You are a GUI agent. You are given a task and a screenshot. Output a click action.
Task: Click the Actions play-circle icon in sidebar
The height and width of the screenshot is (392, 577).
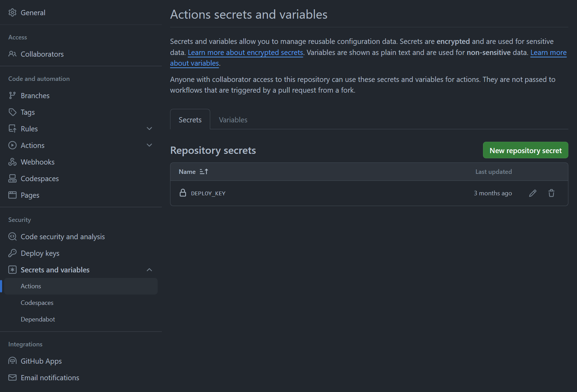coord(12,145)
